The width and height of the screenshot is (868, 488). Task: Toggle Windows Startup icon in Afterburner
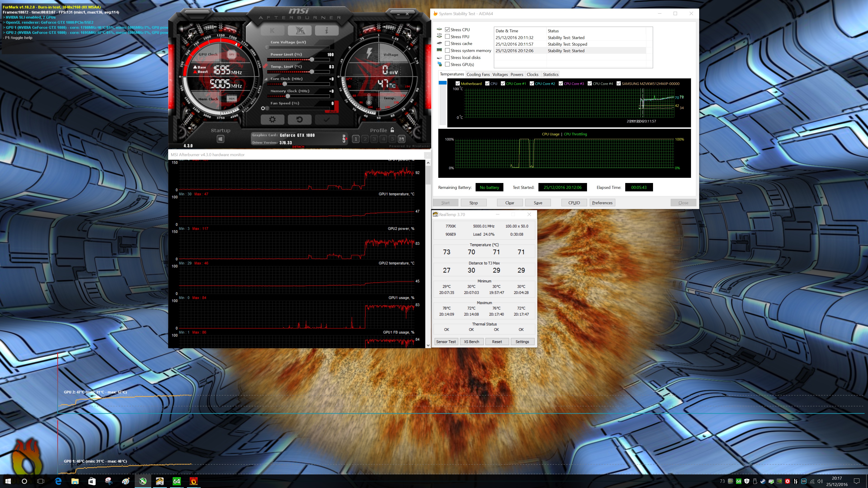(x=220, y=139)
